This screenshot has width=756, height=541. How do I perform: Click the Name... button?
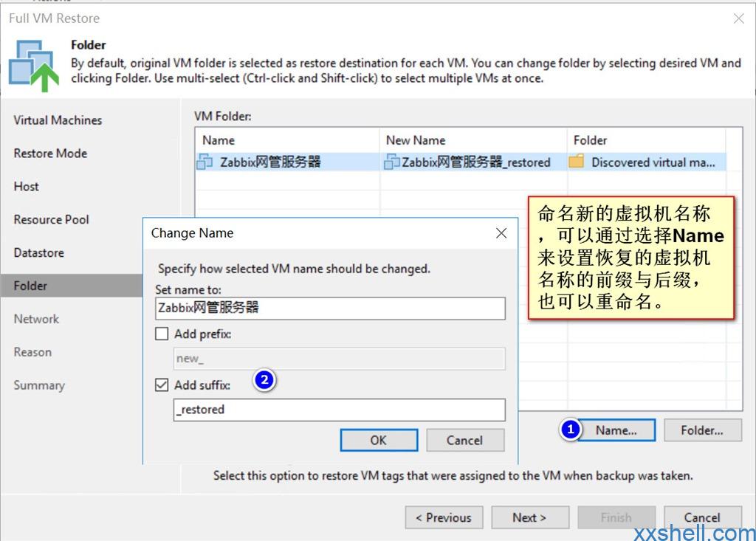[616, 430]
